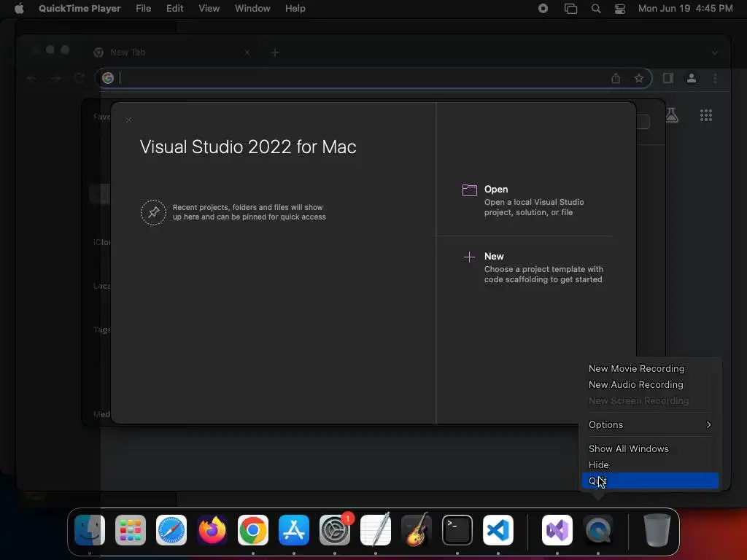Image resolution: width=747 pixels, height=560 pixels.
Task: Go back in Chrome
Action: [31, 78]
